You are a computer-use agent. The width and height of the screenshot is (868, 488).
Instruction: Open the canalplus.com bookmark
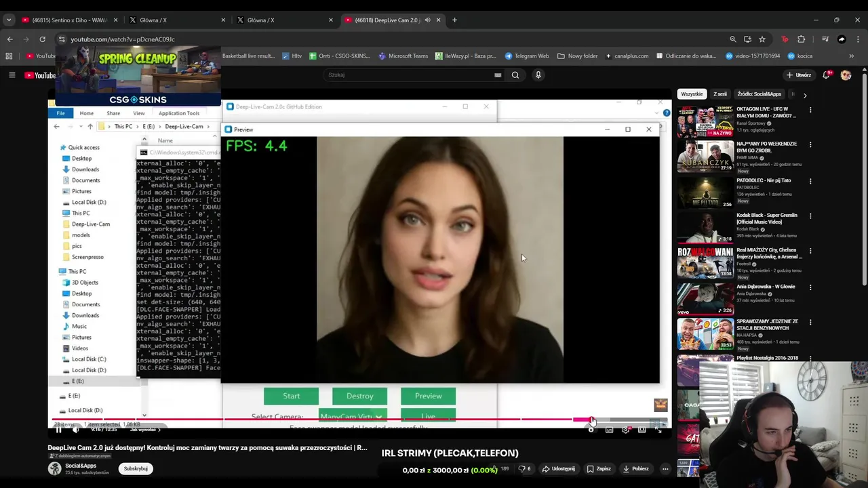click(x=627, y=56)
